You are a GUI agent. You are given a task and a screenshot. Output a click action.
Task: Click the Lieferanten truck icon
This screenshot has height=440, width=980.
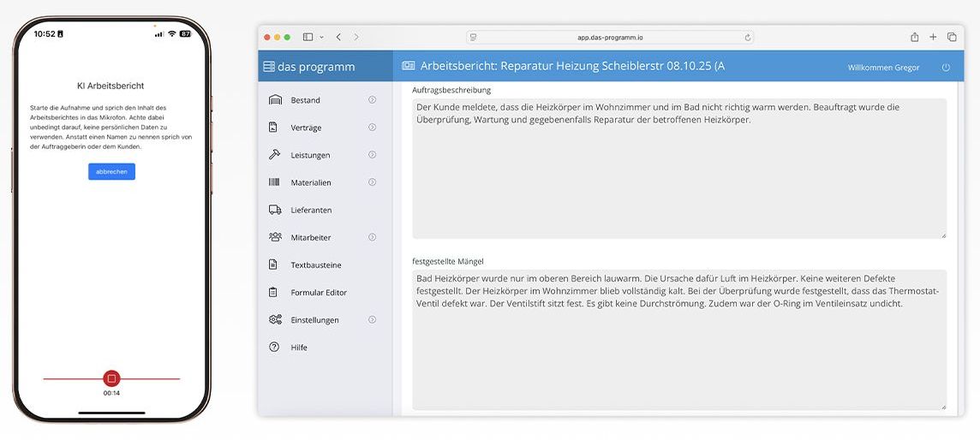point(275,210)
